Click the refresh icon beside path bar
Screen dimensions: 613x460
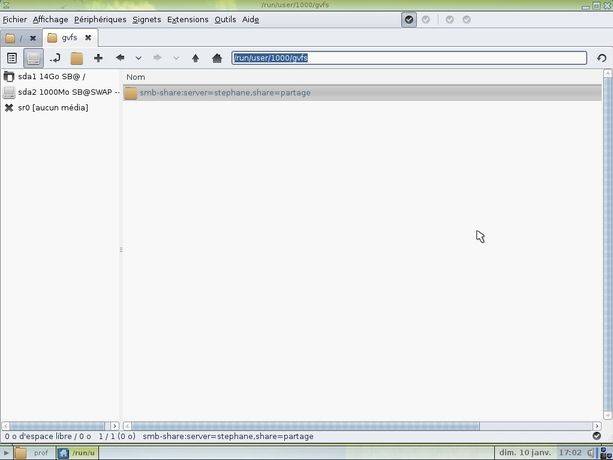click(x=602, y=58)
